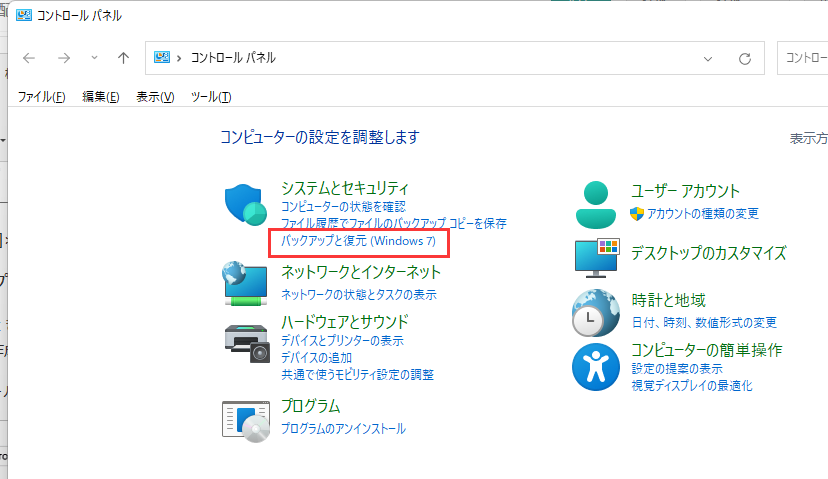The width and height of the screenshot is (828, 479).
Task: Open the 編集(E) menu
Action: 100,97
